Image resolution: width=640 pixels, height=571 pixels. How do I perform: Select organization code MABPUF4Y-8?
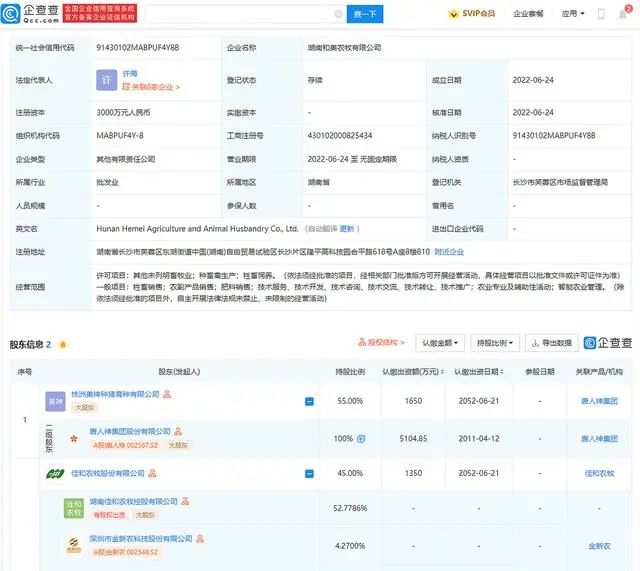[x=120, y=136]
